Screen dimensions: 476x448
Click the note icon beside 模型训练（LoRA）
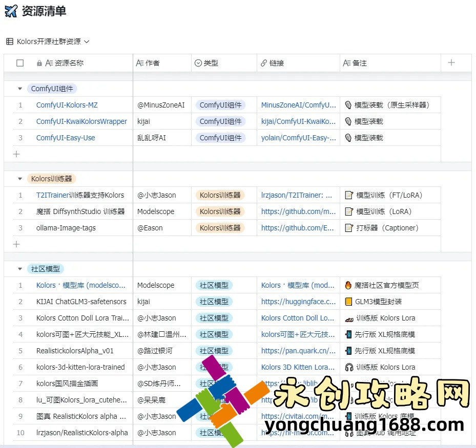point(349,212)
